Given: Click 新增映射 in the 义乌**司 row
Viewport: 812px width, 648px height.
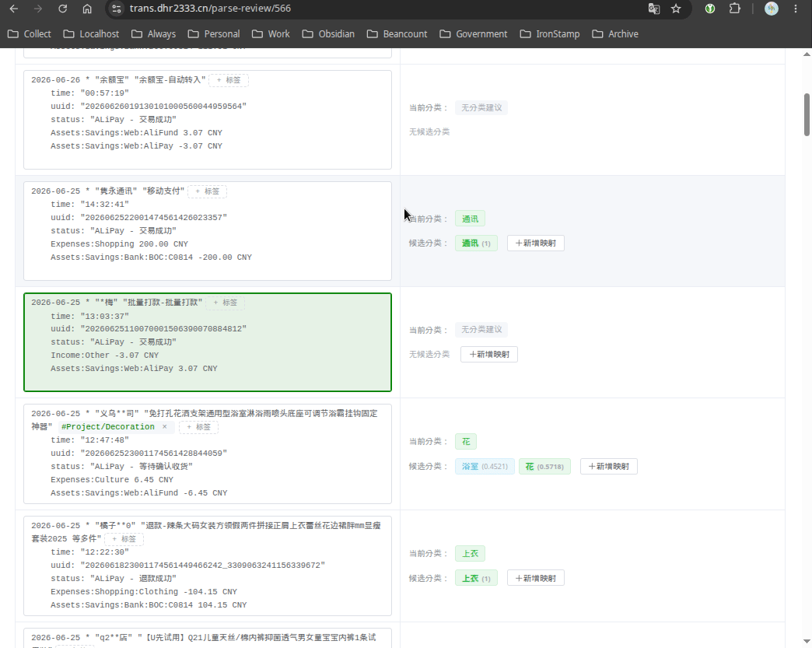Looking at the screenshot, I should [609, 466].
